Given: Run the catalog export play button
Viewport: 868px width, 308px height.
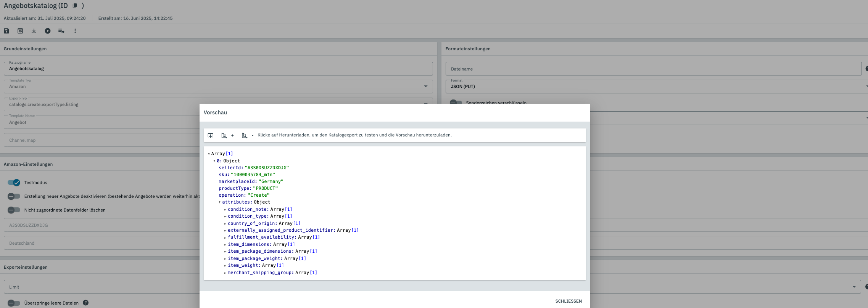Looking at the screenshot, I should point(48,31).
